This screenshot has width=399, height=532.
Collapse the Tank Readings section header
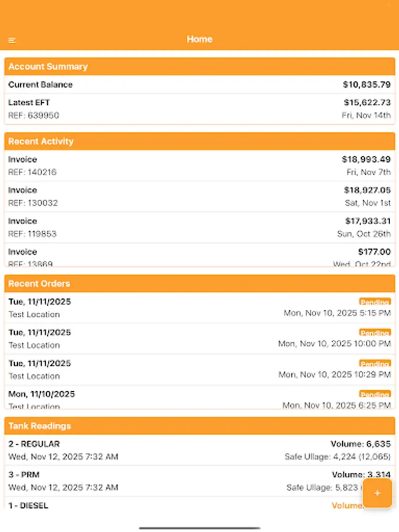click(199, 426)
